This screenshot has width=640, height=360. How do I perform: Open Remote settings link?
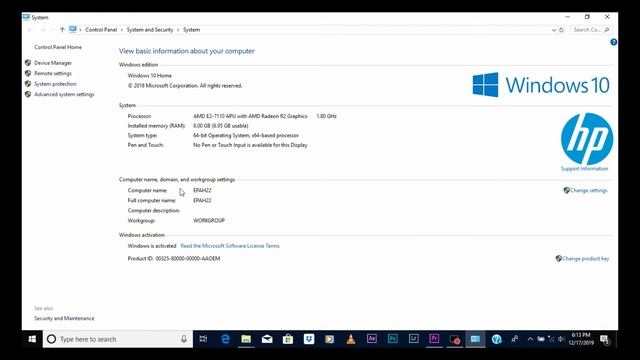pos(53,73)
